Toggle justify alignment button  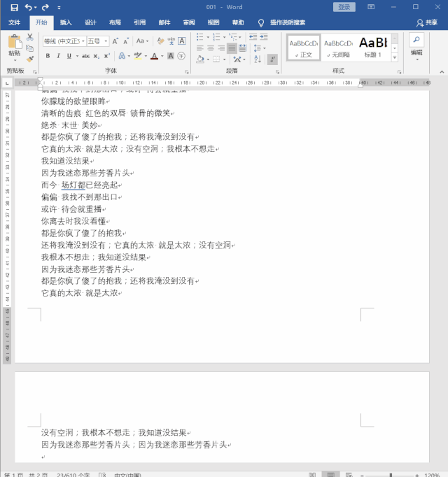[x=232, y=48]
